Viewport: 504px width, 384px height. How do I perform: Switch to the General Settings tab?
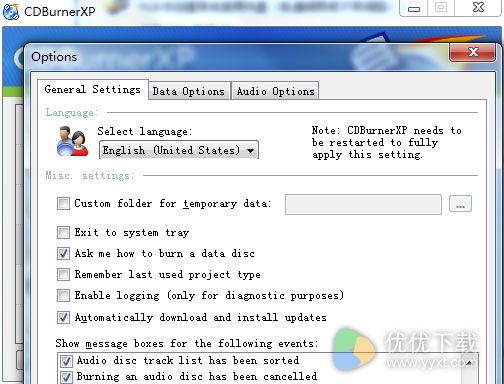tap(92, 89)
